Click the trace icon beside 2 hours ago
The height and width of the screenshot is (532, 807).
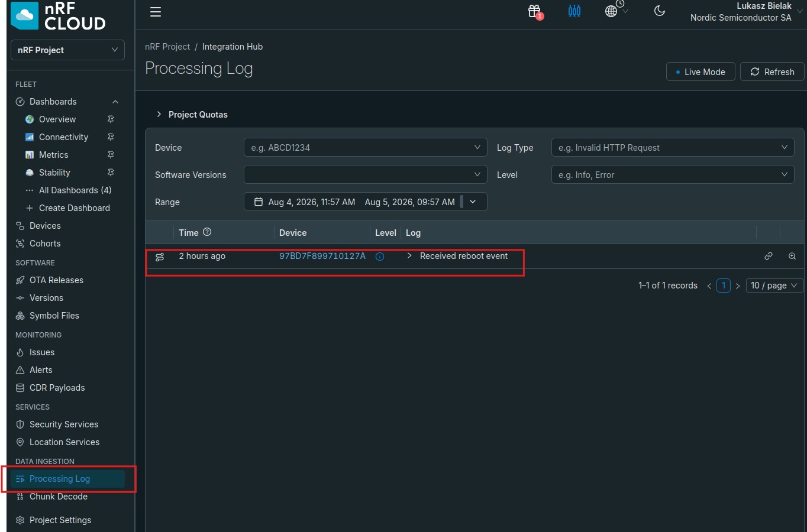pyautogui.click(x=160, y=257)
